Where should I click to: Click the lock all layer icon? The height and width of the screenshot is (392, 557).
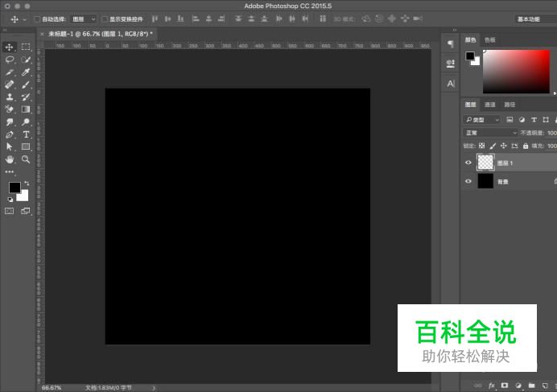tap(526, 146)
